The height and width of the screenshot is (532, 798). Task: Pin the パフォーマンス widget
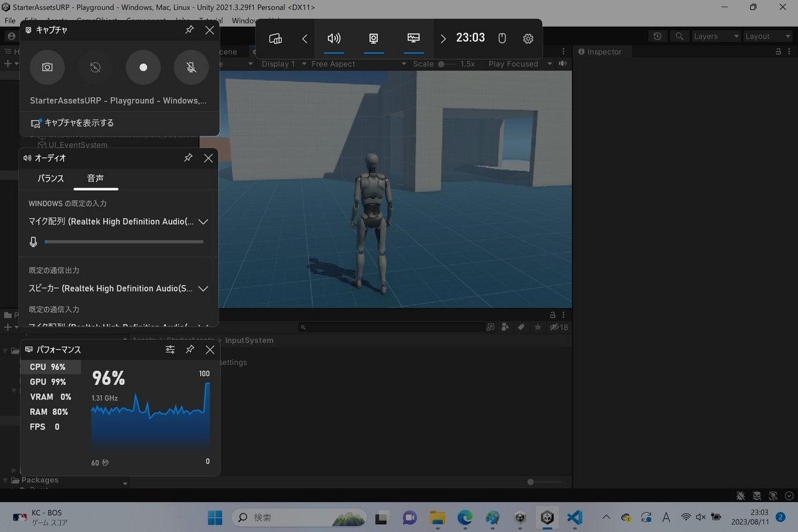190,349
